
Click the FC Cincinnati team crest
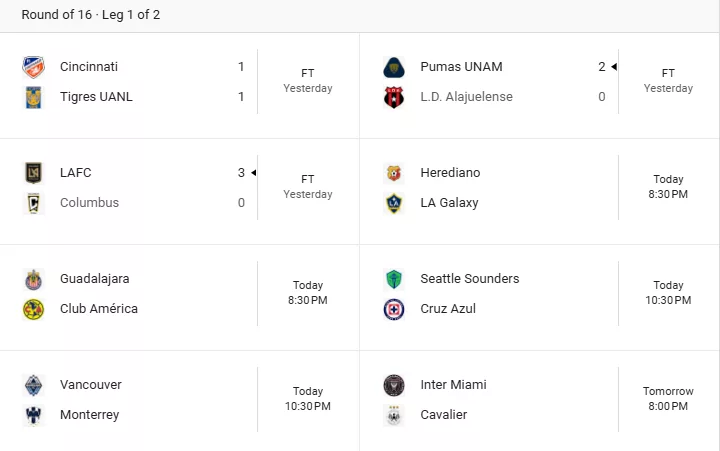pyautogui.click(x=34, y=67)
